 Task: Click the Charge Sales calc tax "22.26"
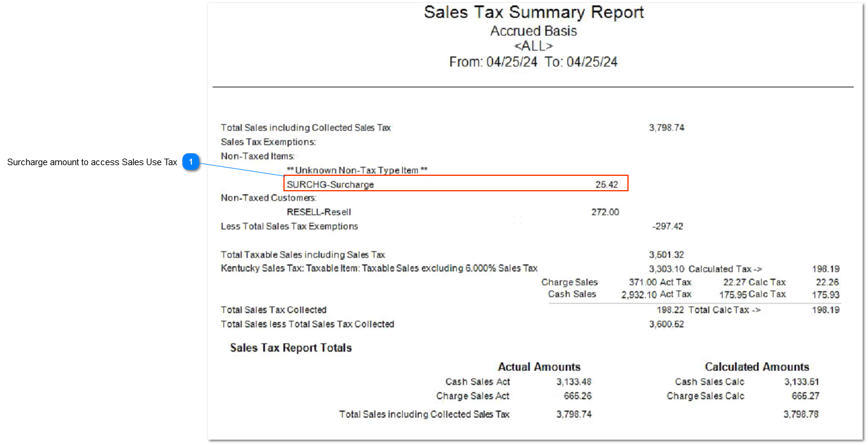click(x=828, y=282)
